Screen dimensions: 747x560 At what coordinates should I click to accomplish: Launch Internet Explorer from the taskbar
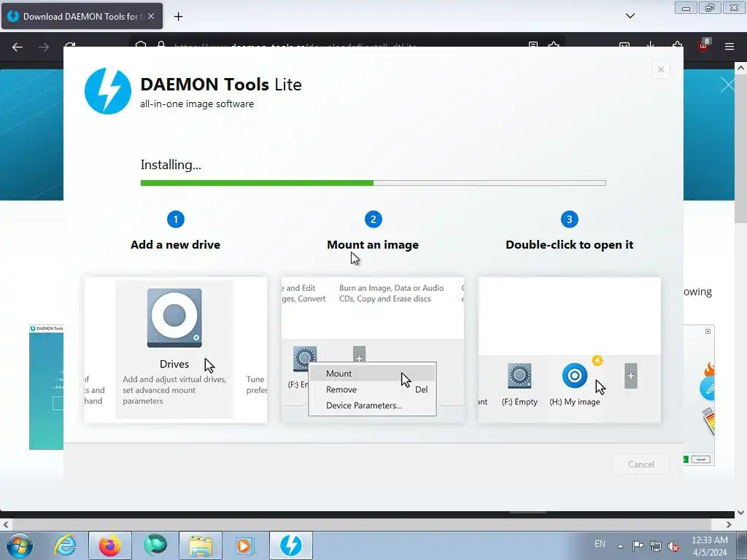coord(65,545)
